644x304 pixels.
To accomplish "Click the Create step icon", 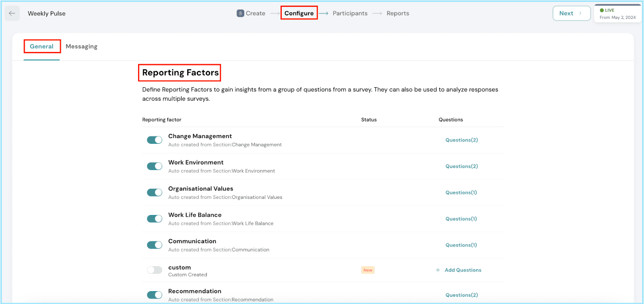I will (240, 13).
